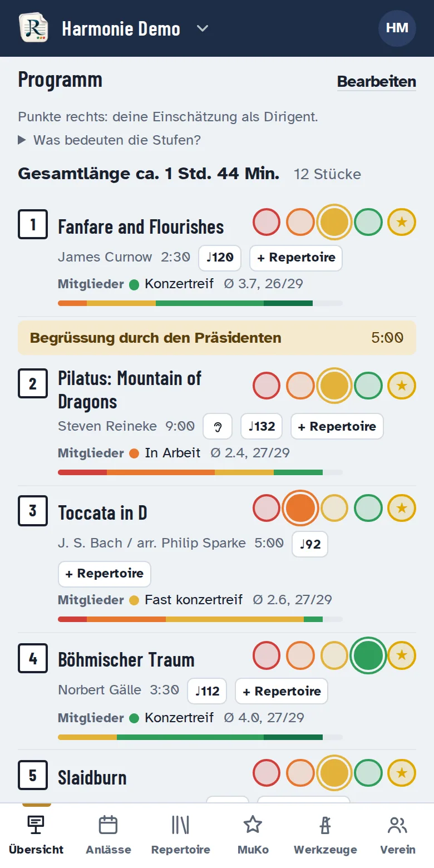Viewport: 434px width, 868px height.
Task: Click the tempo 120 badge for Fanfare
Action: click(220, 258)
